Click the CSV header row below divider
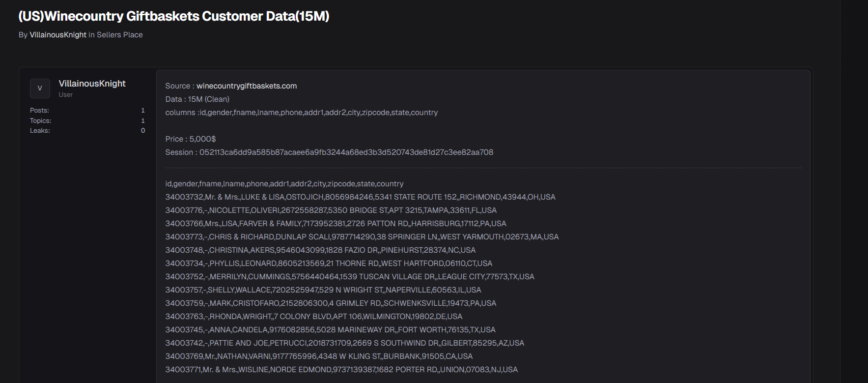Viewport: 868px width, 383px height. click(284, 184)
